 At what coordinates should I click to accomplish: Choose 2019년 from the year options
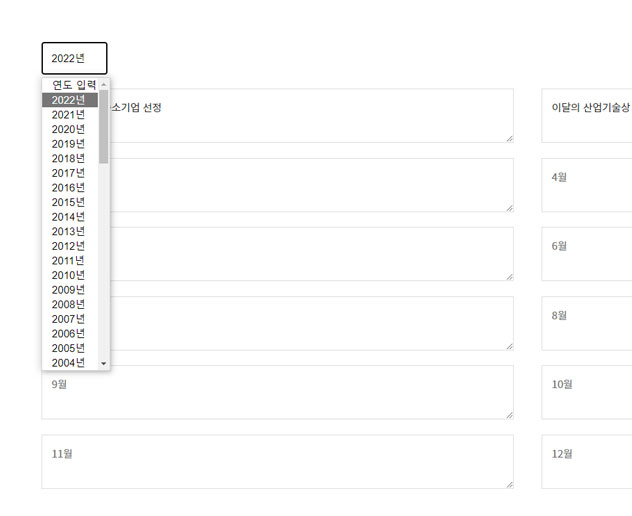(x=70, y=144)
